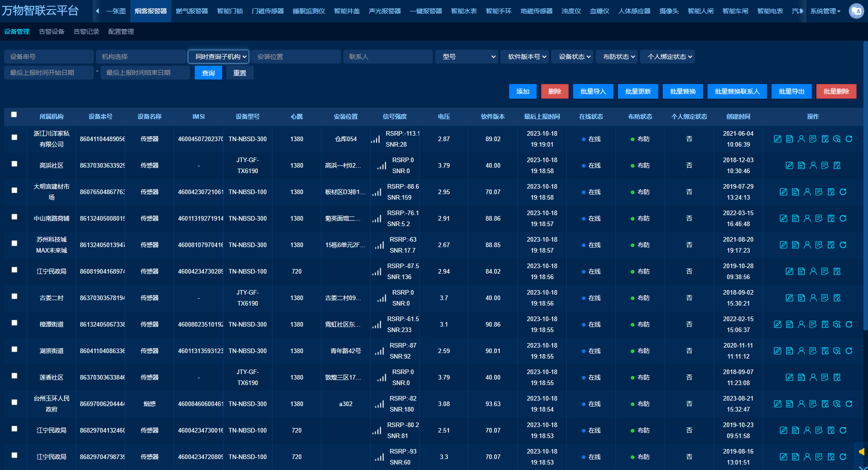Check the 大明宫建材市场 row checkbox

14,190
